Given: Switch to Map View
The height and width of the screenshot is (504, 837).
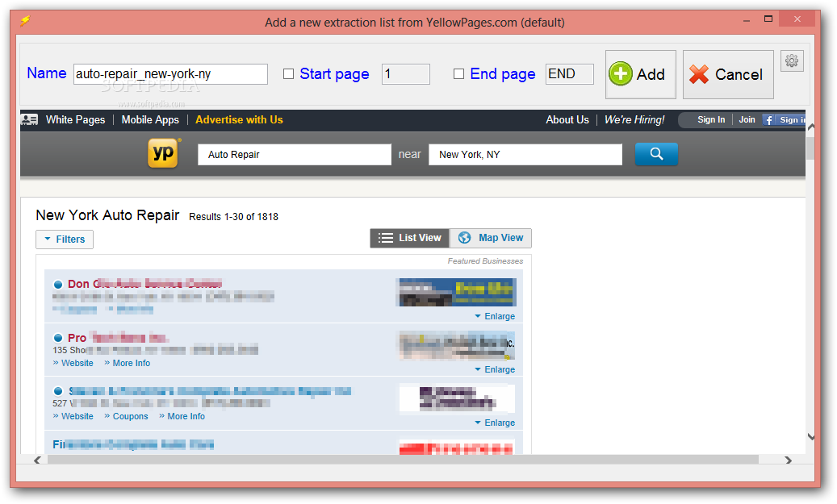Looking at the screenshot, I should pos(491,238).
